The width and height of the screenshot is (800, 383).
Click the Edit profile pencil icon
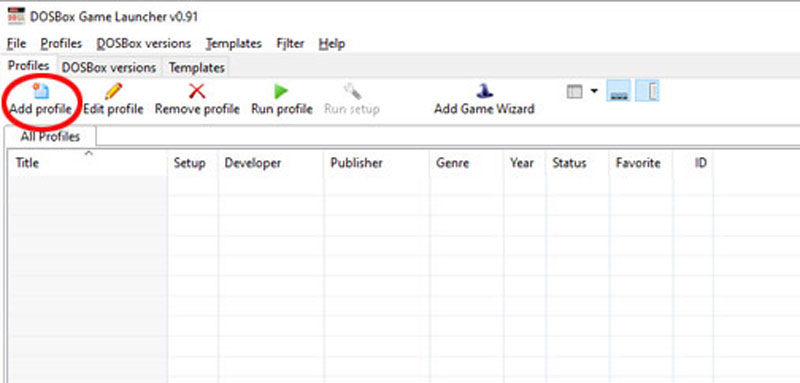click(113, 91)
